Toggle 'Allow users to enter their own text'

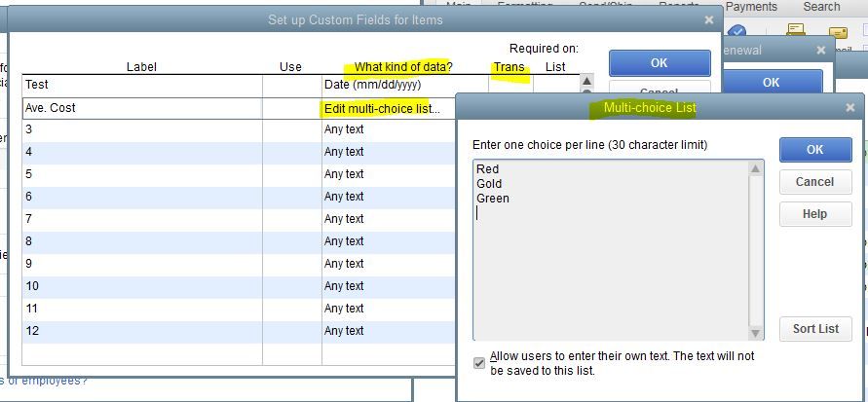point(479,363)
